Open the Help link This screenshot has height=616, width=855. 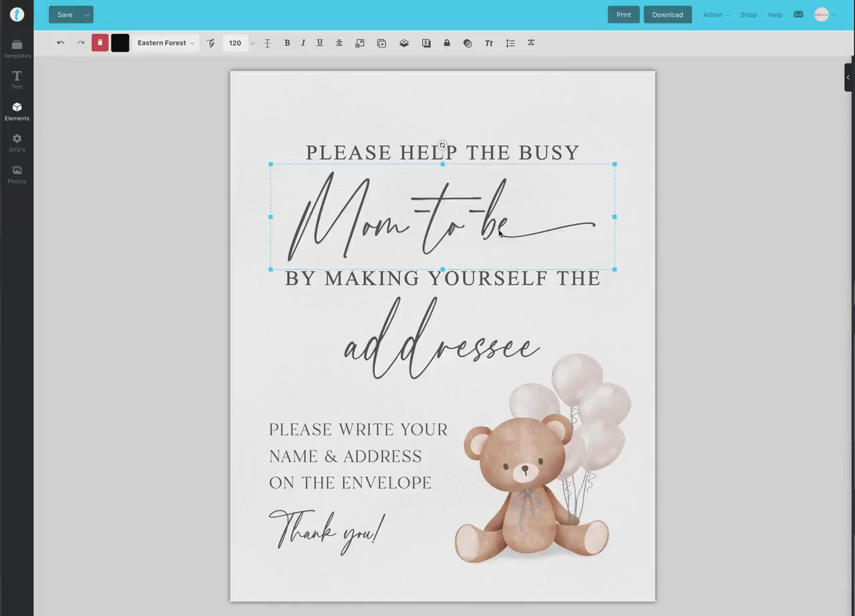coord(775,15)
